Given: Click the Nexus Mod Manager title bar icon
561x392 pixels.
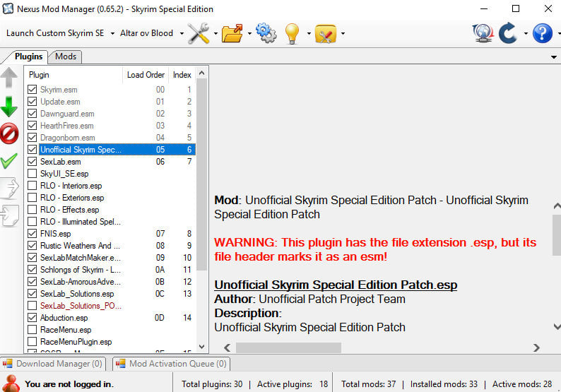Looking at the screenshot, I should point(8,8).
